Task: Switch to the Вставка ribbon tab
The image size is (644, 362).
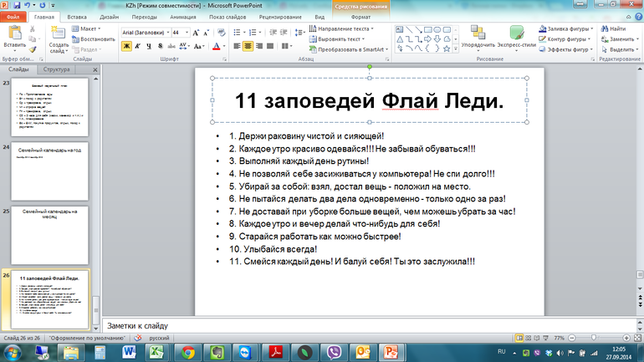Action: 76,16
